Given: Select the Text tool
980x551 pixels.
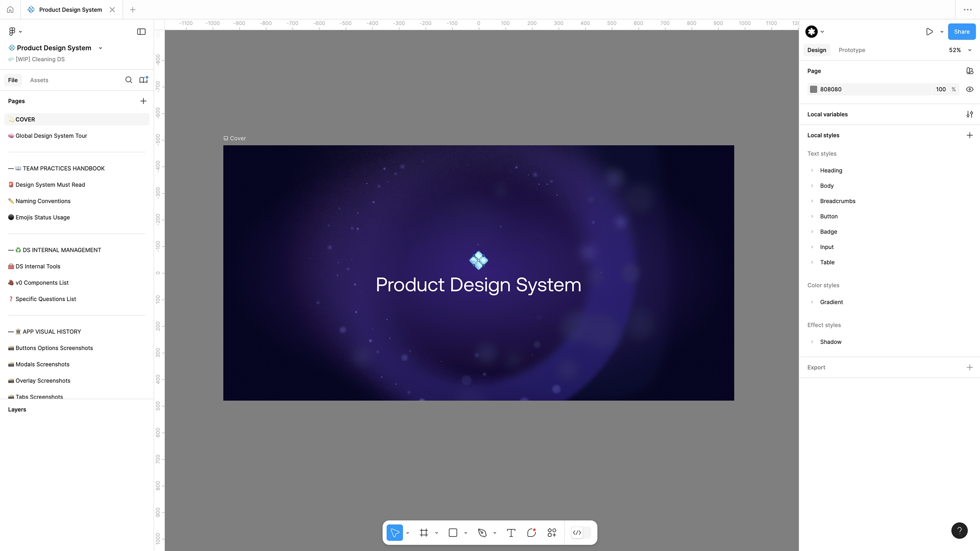Looking at the screenshot, I should click(511, 533).
